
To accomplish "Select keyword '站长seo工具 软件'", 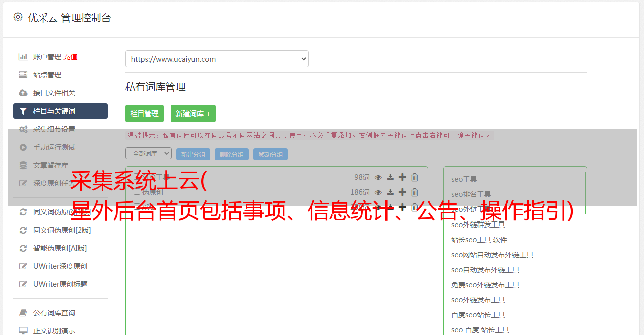I will [479, 240].
